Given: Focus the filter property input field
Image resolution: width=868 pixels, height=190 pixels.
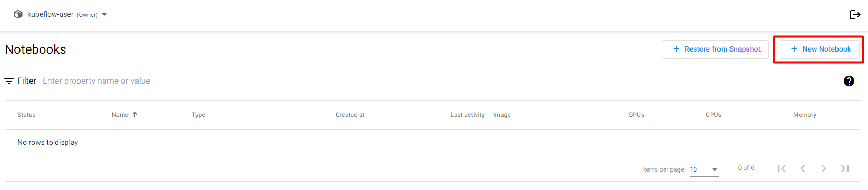Looking at the screenshot, I should pyautogui.click(x=421, y=81).
